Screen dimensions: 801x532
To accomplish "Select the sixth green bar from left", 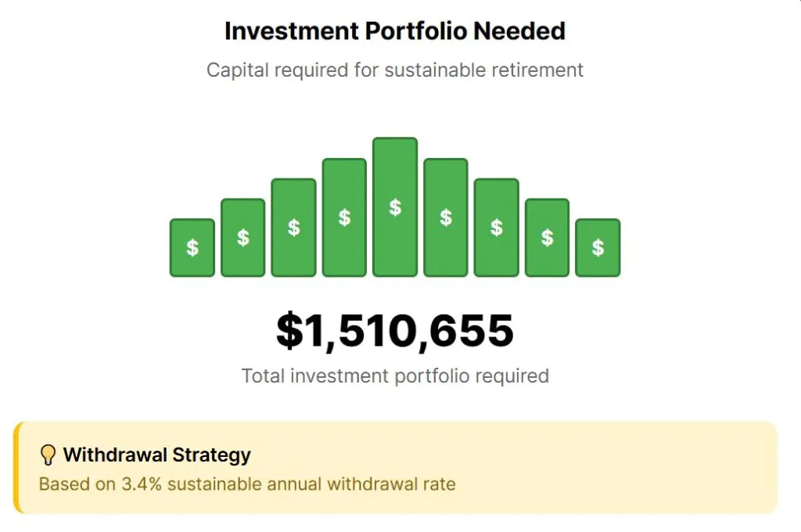I will point(446,217).
